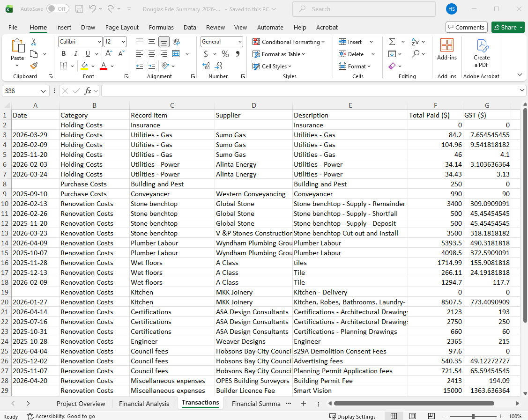Open the General number format dropdown

coord(240,42)
